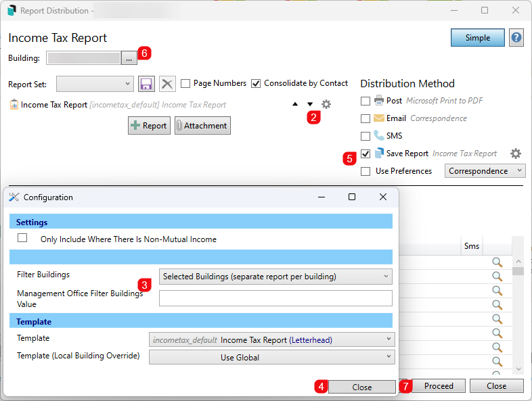Screen dimensions: 532x401
Task: Click the contact list vertical scrollbar thumb
Action: 518,271
